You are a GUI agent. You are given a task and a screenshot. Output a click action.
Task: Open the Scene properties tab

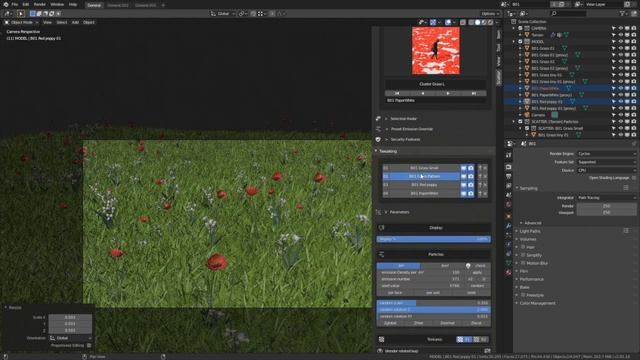pyautogui.click(x=508, y=195)
